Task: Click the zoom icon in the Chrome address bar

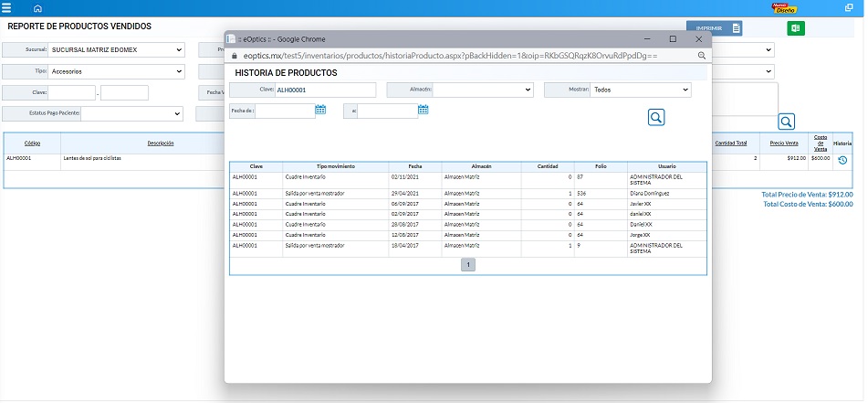Action: coord(701,56)
